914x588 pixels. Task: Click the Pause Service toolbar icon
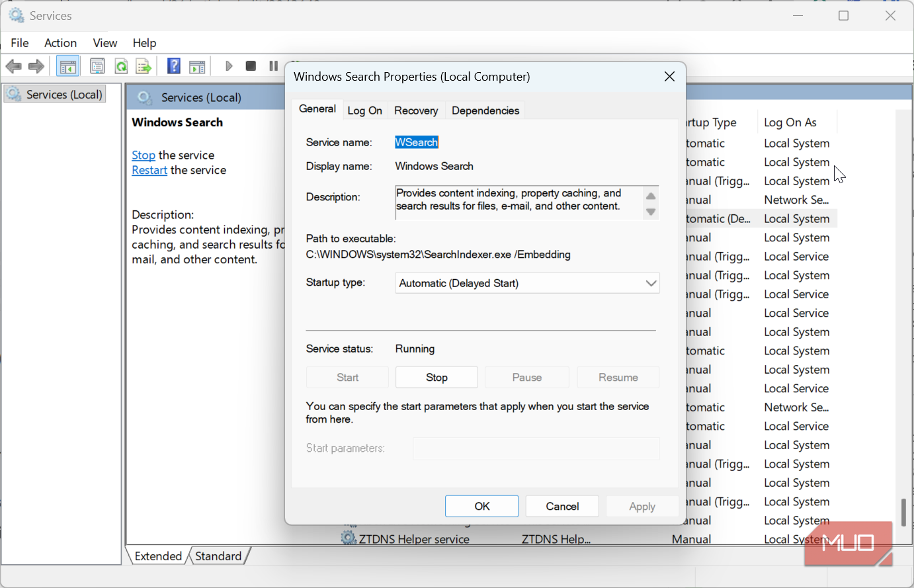[x=273, y=66]
